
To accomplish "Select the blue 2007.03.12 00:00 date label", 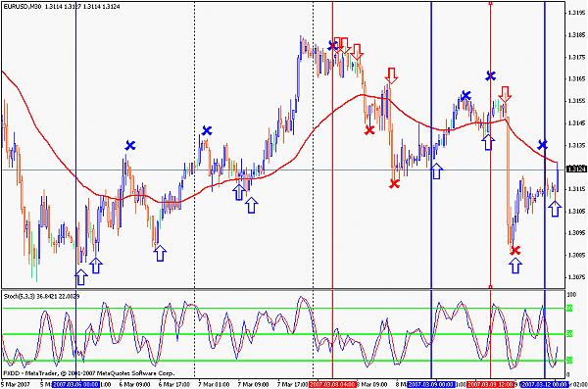I will point(545,384).
